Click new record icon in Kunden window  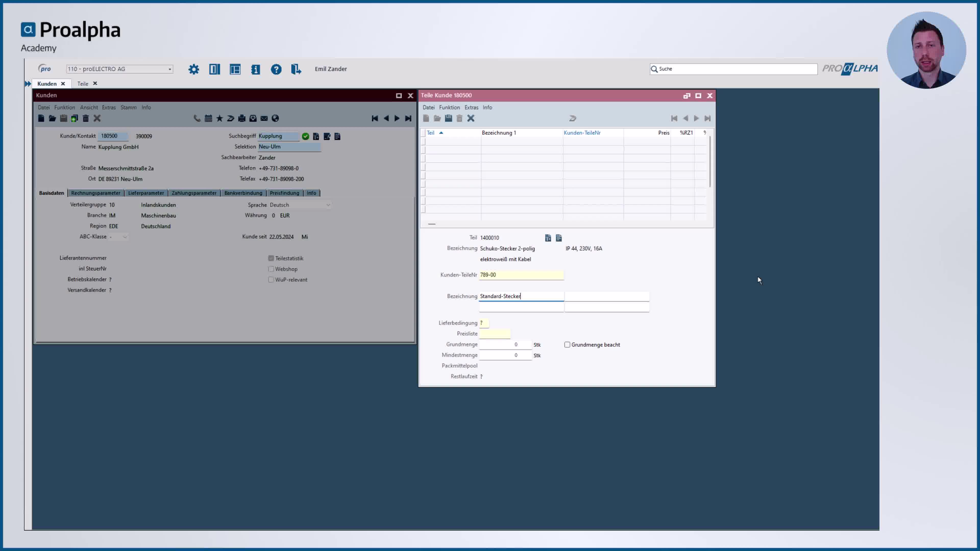41,119
